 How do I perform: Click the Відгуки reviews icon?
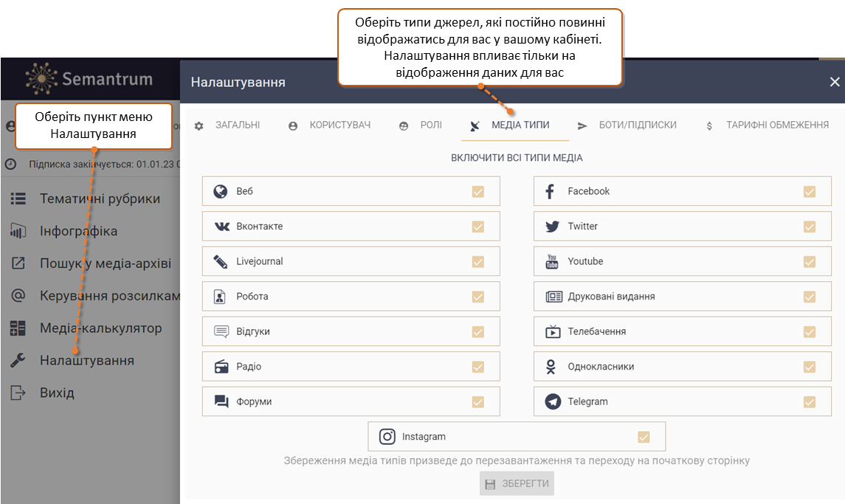[221, 331]
